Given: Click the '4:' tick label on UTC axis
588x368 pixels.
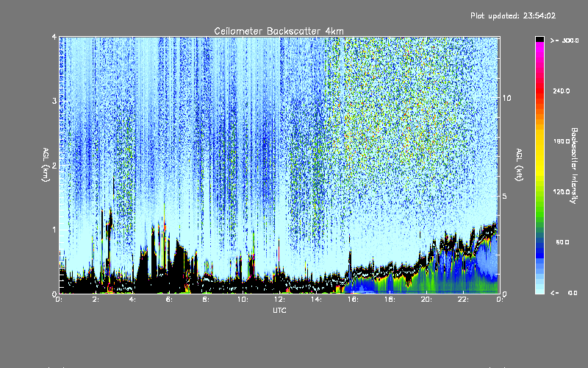Looking at the screenshot, I should click(x=132, y=300).
